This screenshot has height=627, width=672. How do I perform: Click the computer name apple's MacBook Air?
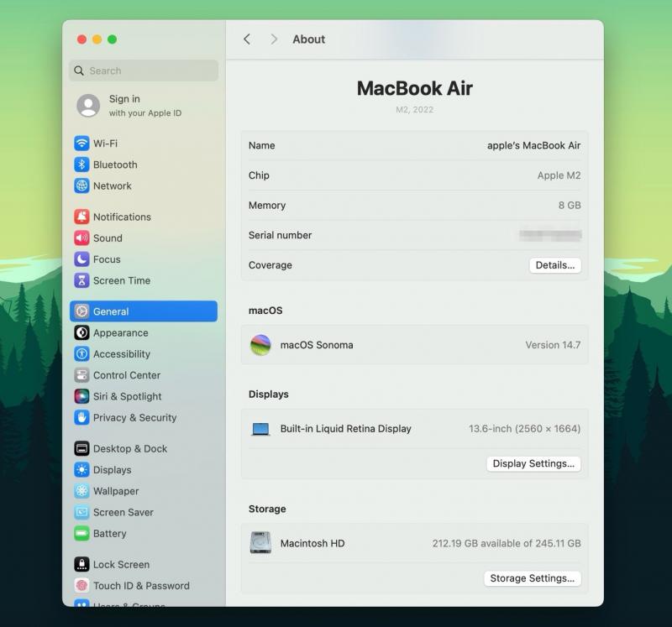533,145
